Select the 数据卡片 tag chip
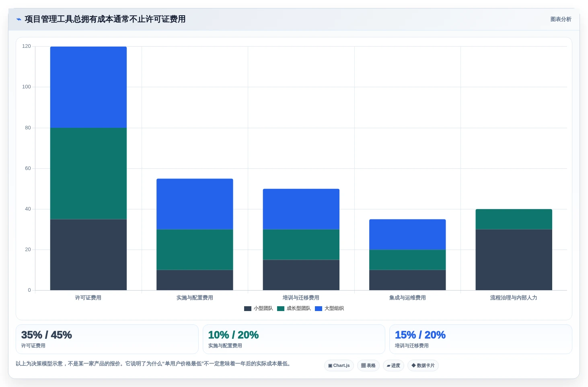The height and width of the screenshot is (387, 588). (x=423, y=366)
